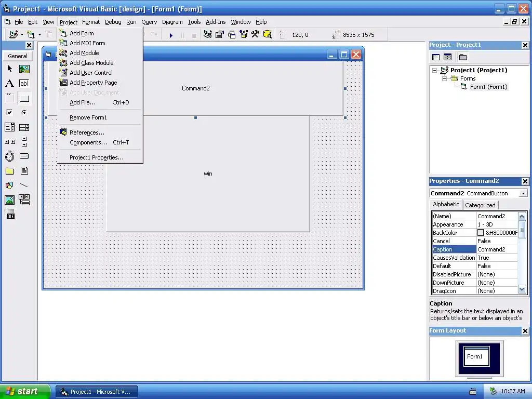This screenshot has height=399, width=532.
Task: Click Remove Form1 in Project menu
Action: pos(100,117)
